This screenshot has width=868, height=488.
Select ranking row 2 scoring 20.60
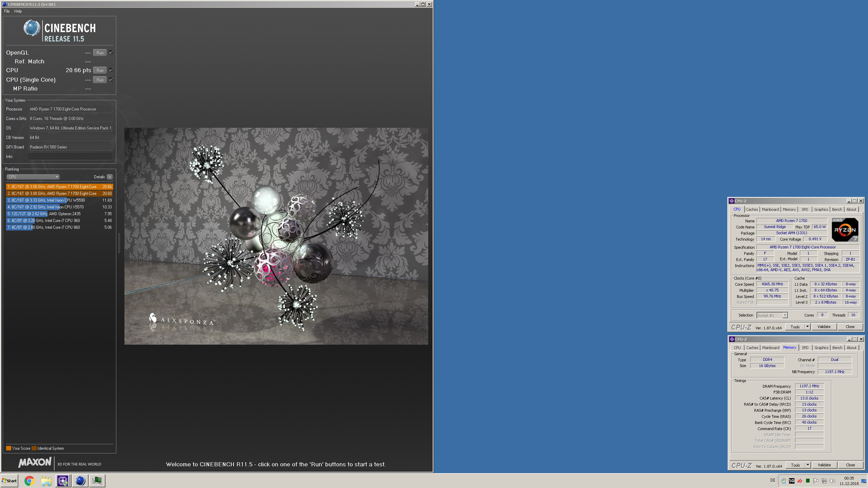point(59,194)
